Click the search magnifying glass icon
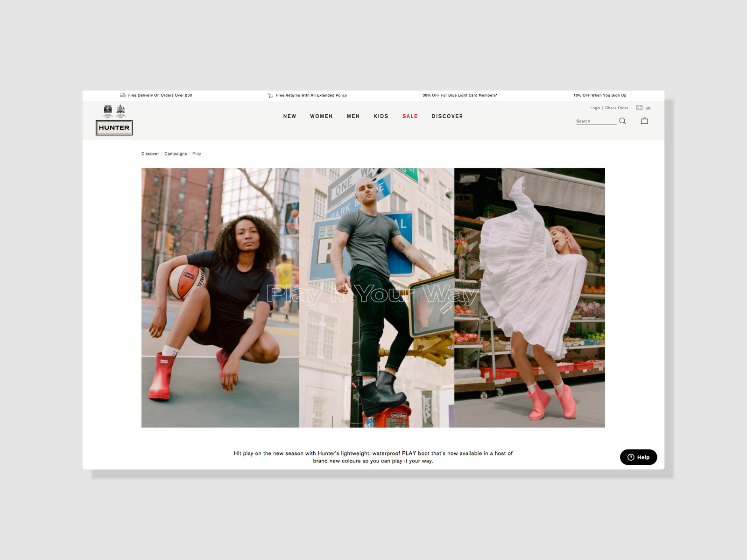Screen dimensions: 747x560 point(622,121)
